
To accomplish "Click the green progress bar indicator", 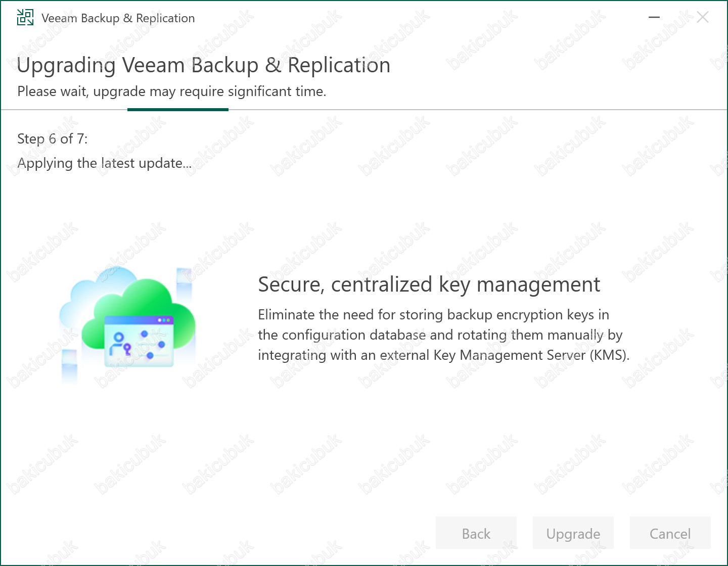I will click(178, 109).
